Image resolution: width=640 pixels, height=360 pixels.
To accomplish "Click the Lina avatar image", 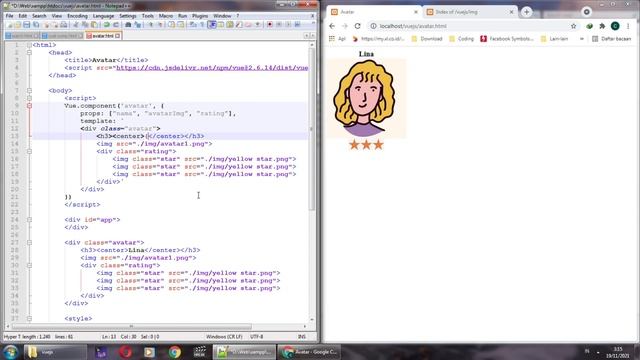I will pos(365,98).
